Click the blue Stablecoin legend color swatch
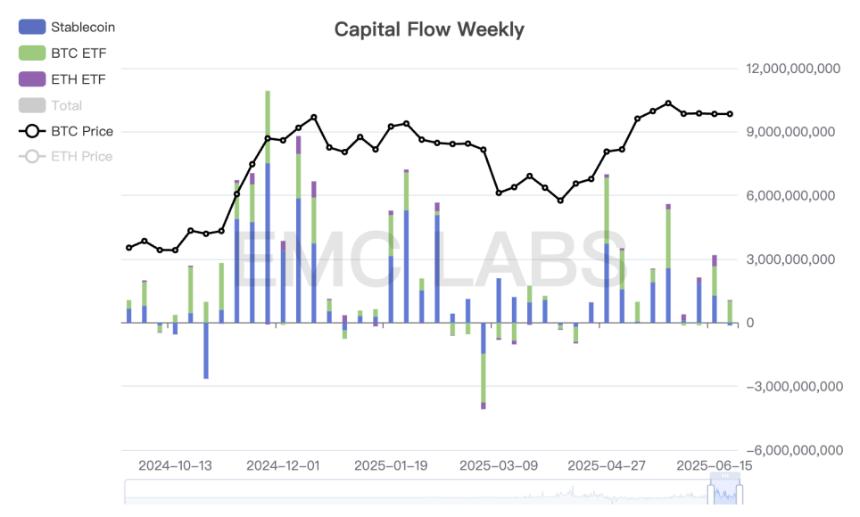The image size is (860, 517). [x=32, y=27]
